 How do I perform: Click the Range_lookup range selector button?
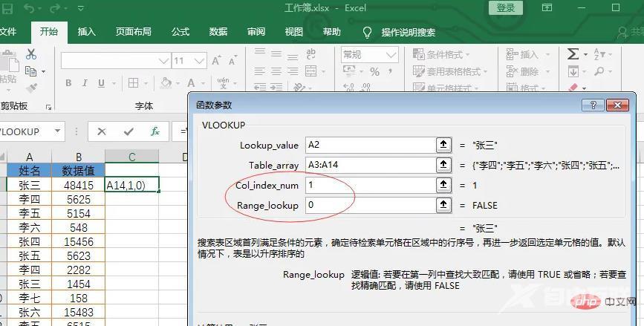point(442,205)
